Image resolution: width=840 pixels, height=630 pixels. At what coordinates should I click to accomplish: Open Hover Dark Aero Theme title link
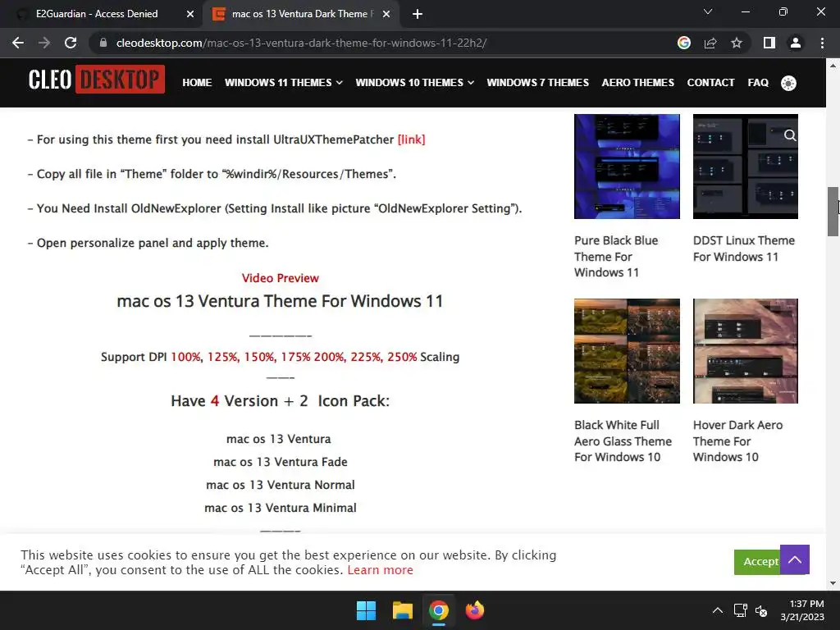coord(737,441)
